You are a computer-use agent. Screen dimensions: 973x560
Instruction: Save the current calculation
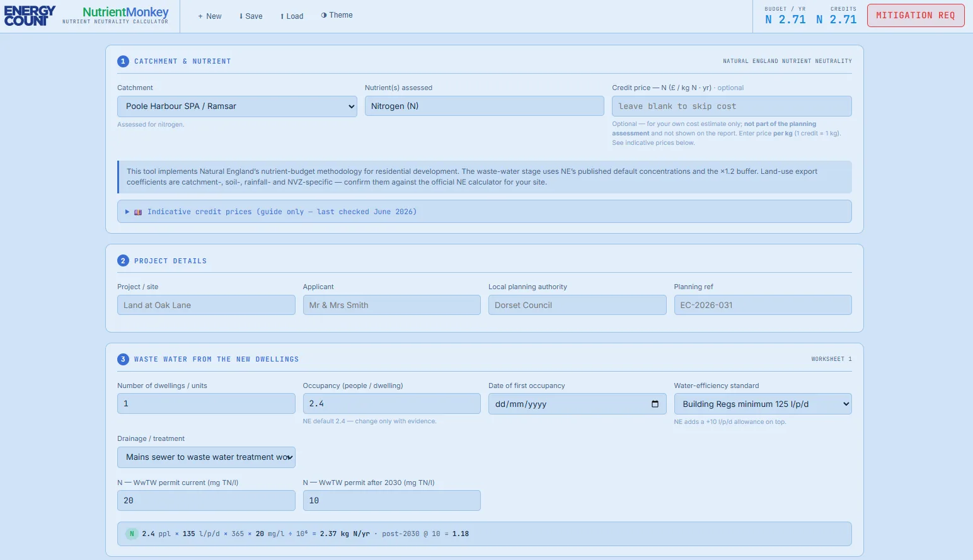tap(251, 16)
